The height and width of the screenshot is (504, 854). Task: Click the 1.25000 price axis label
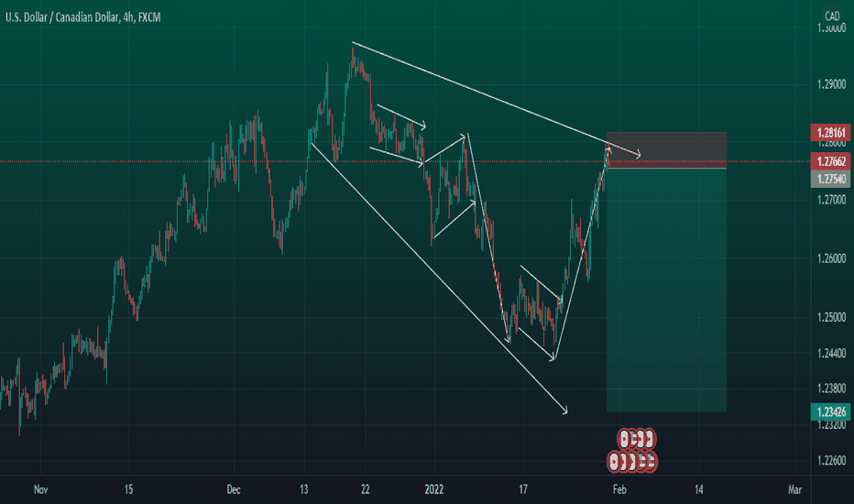pyautogui.click(x=832, y=317)
